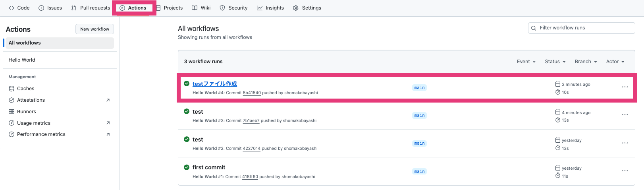
Task: Click the Security shield icon
Action: pos(222,8)
